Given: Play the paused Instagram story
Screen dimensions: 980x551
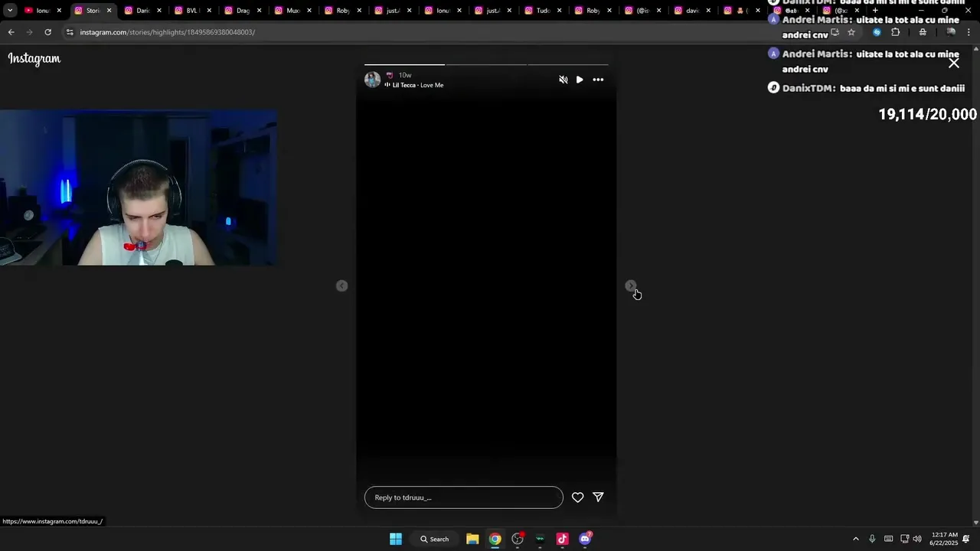Looking at the screenshot, I should click(x=580, y=80).
